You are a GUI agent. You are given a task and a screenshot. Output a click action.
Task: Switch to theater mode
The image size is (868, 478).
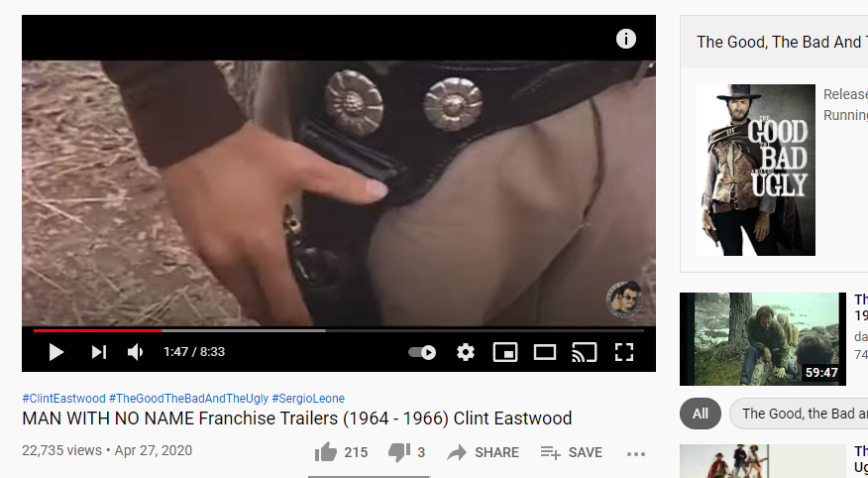point(545,352)
